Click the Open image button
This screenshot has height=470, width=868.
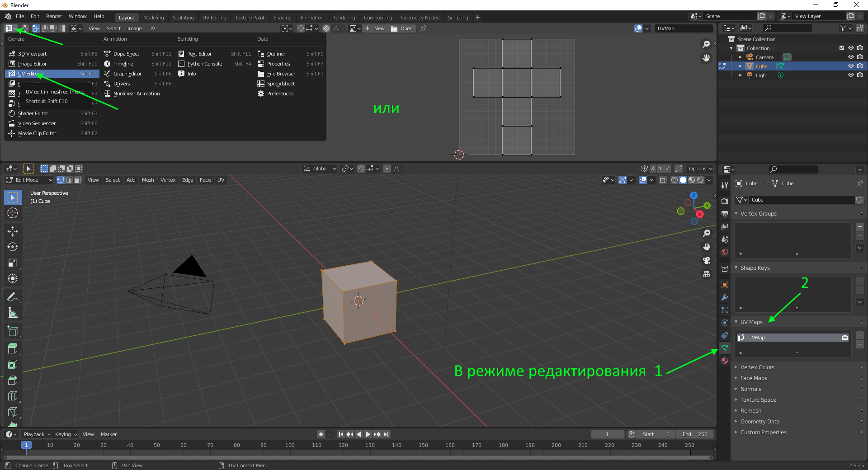tap(402, 28)
